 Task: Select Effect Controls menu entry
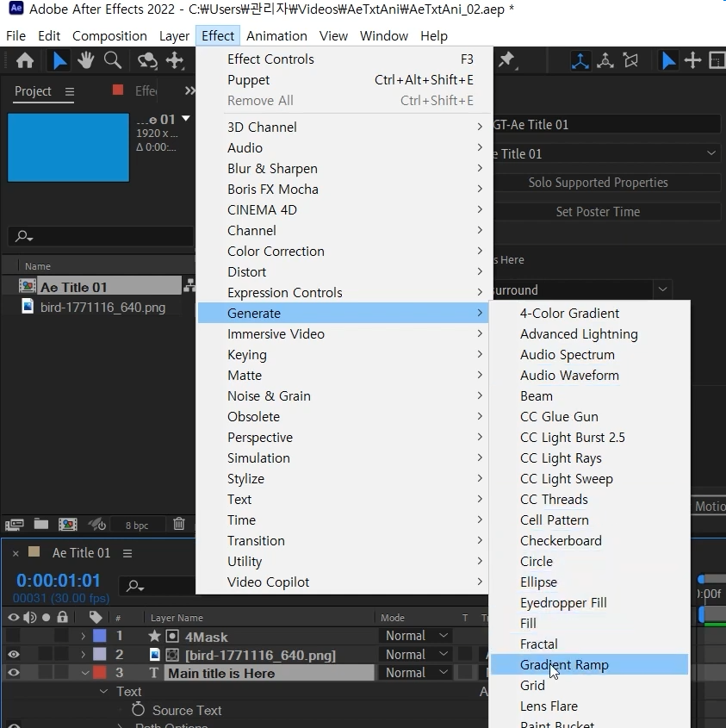[x=343, y=59]
